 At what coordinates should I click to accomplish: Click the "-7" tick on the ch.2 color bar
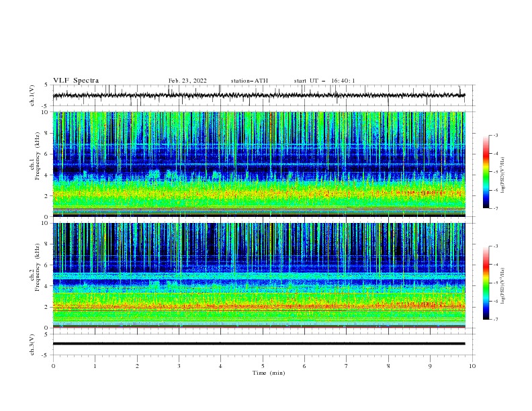click(495, 320)
